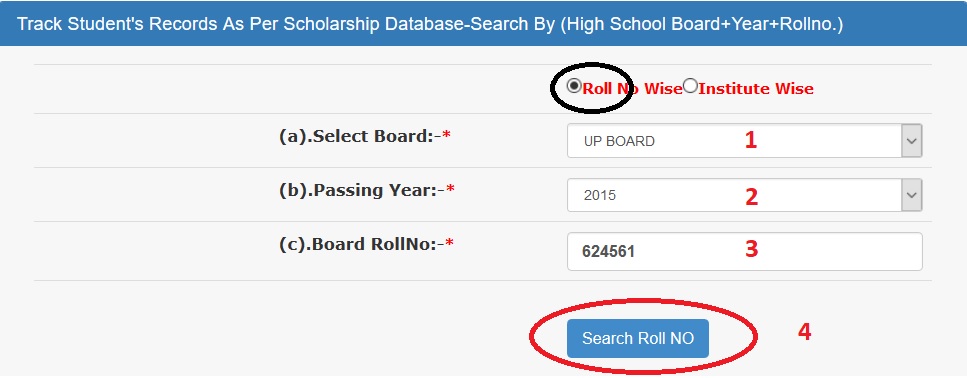Click the Institute Wise label text
Image resolution: width=967 pixels, height=378 pixels.
(756, 89)
